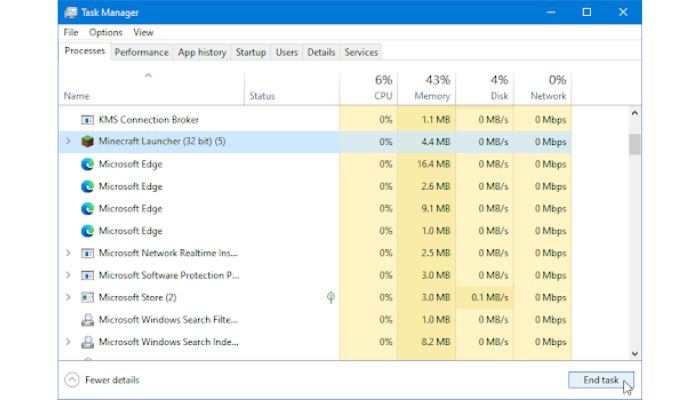The height and width of the screenshot is (400, 700).
Task: Select the Processes tab
Action: click(x=85, y=51)
